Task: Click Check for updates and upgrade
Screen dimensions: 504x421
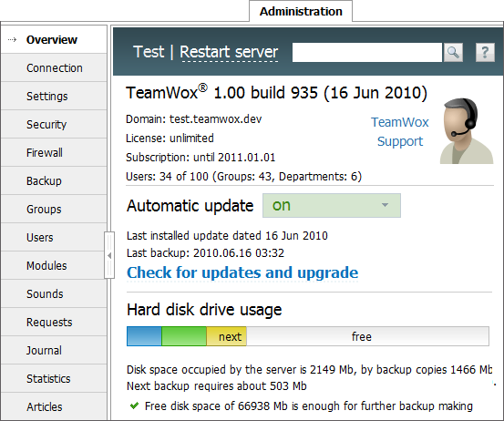Action: 242,272
